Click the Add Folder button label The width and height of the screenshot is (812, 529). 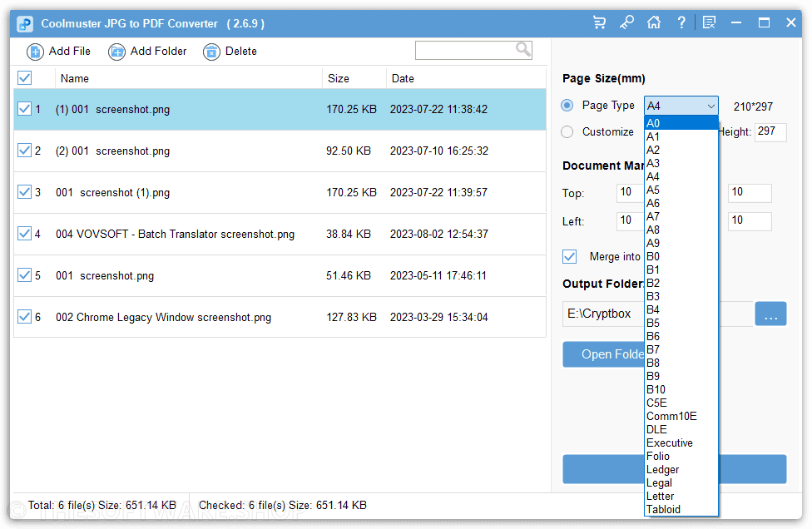[x=158, y=52]
